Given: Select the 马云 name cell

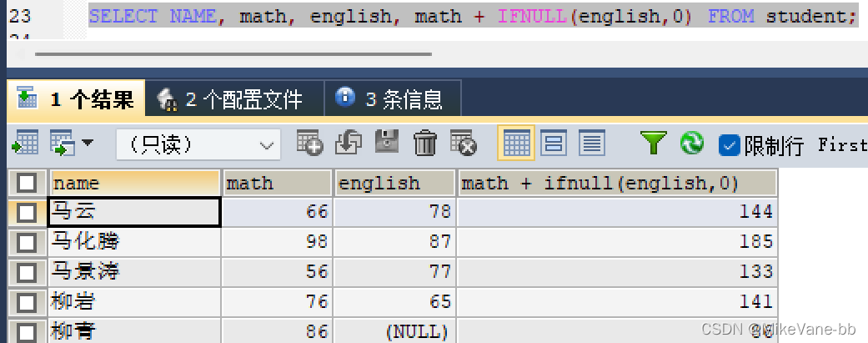Looking at the screenshot, I should click(134, 212).
